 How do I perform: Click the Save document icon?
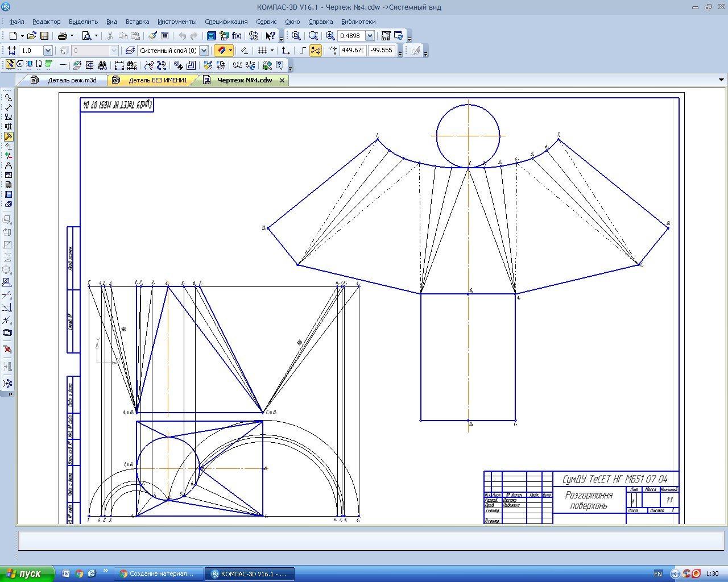(x=44, y=36)
